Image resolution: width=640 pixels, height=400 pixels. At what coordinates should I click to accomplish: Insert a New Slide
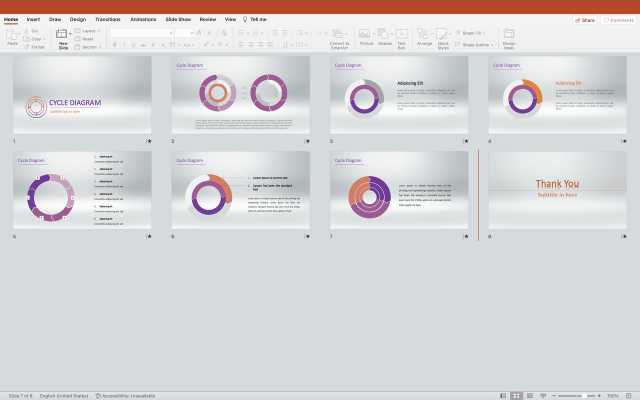point(63,36)
